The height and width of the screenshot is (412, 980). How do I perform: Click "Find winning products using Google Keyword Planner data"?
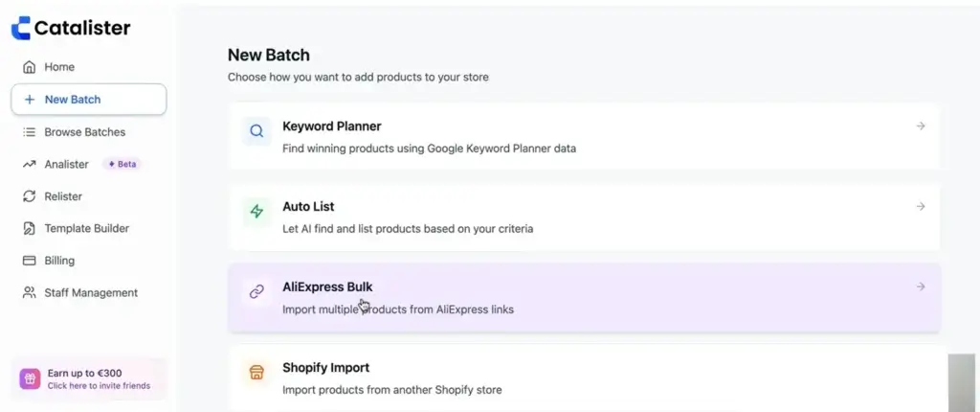point(430,149)
